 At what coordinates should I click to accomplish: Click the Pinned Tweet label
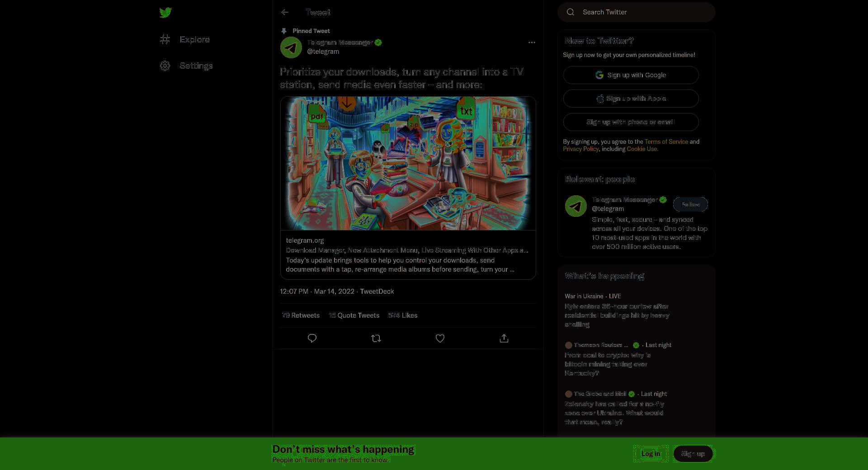coord(311,31)
